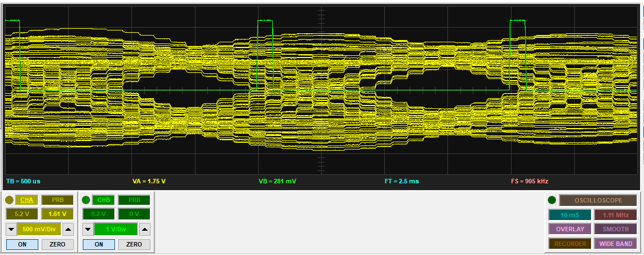Select the CHB channel button
The height and width of the screenshot is (255, 644).
coord(104,200)
